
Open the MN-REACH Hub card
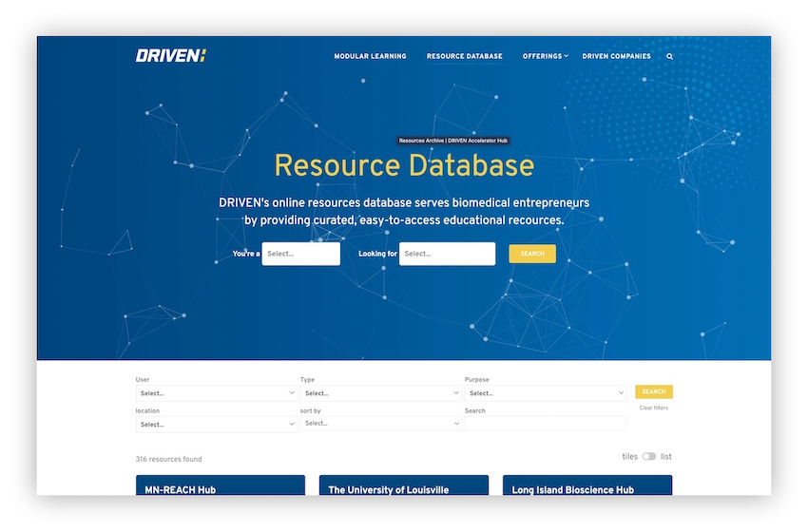point(221,485)
